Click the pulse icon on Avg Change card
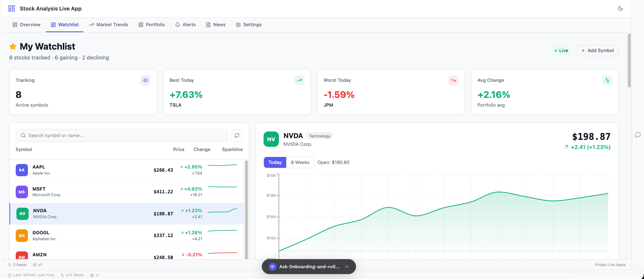 point(607,80)
